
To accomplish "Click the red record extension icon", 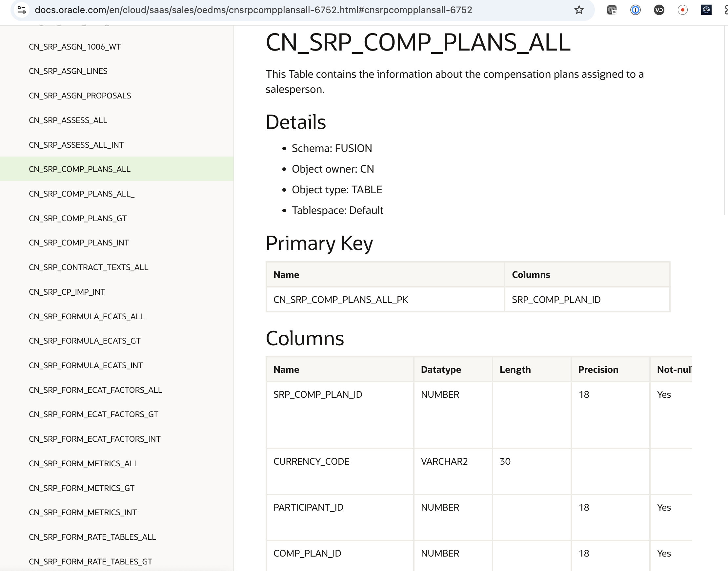I will coord(682,10).
